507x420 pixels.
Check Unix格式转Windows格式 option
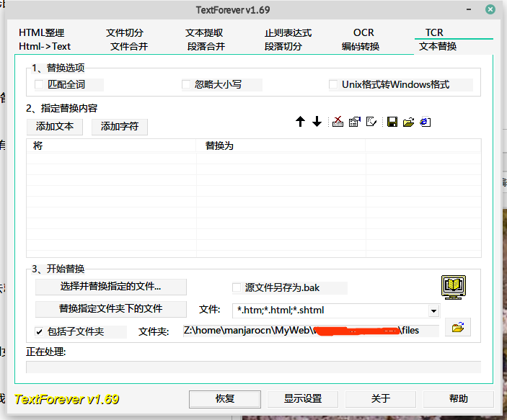point(333,84)
